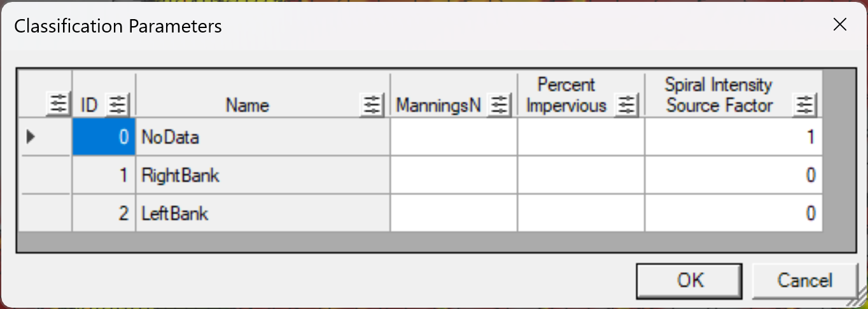This screenshot has height=309, width=868.
Task: Select the NoData name cell
Action: [262, 137]
